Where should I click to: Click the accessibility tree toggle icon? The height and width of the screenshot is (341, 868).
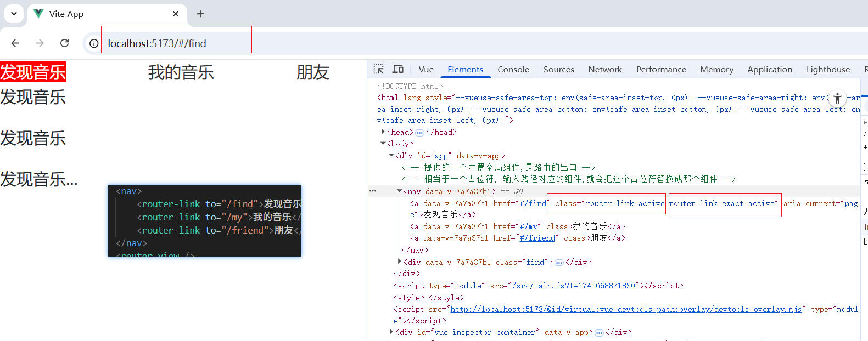(837, 98)
